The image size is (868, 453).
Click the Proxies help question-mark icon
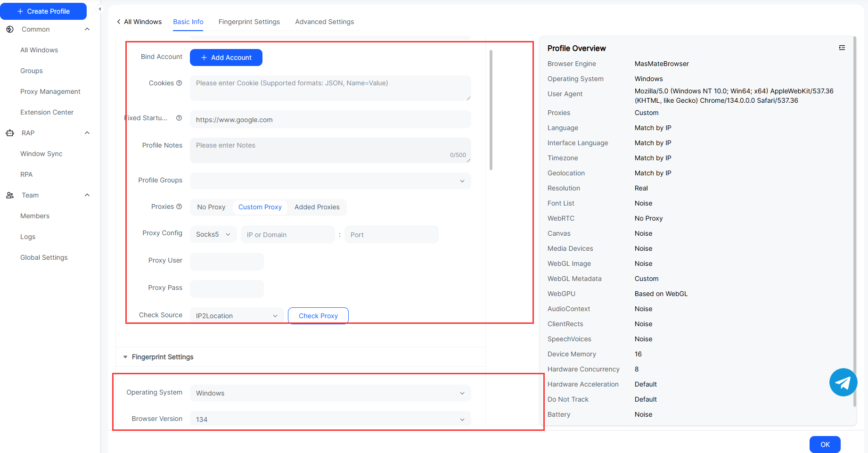[x=179, y=206]
